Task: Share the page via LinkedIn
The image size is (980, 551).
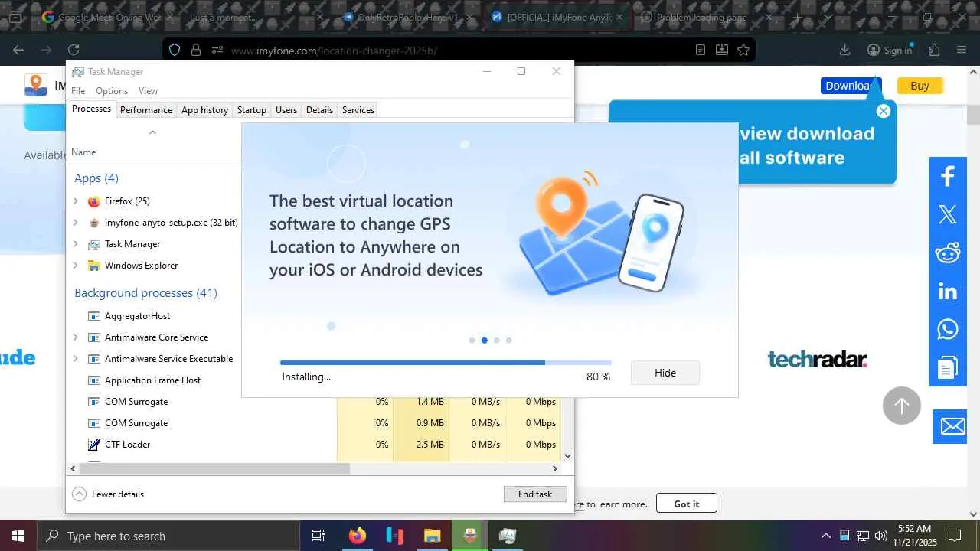Action: 948,291
